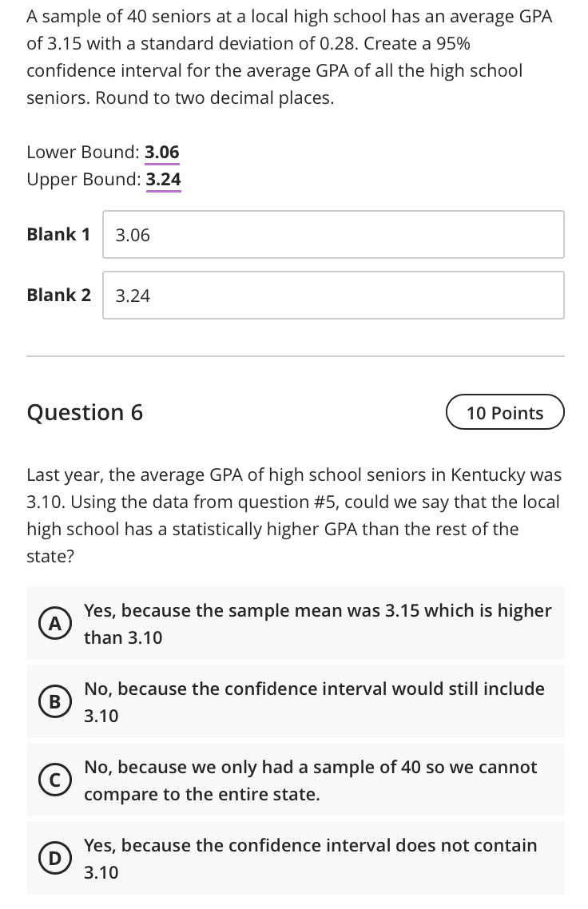Viewport: 588px width, 909px height.
Task: Click the Upper Bound label text
Action: click(83, 179)
